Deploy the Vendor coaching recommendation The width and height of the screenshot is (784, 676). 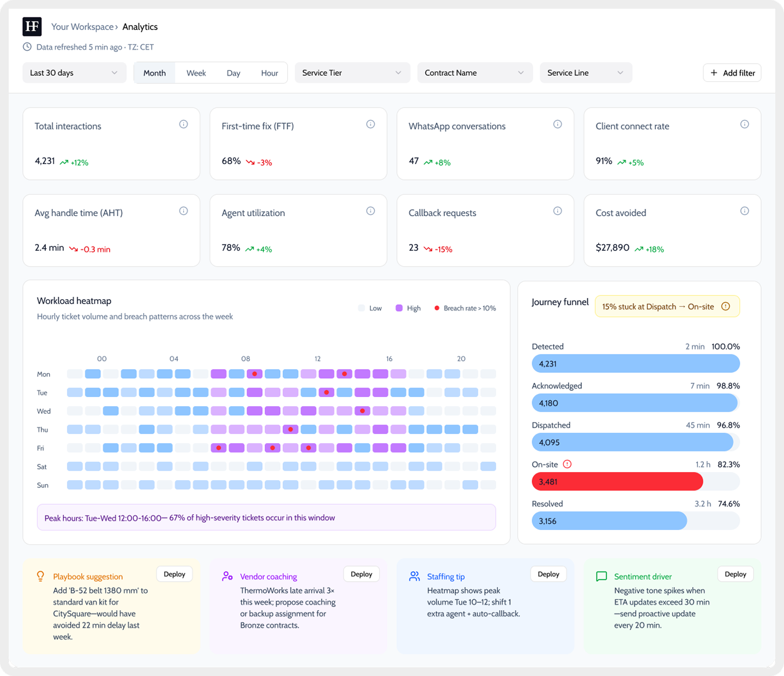(361, 574)
